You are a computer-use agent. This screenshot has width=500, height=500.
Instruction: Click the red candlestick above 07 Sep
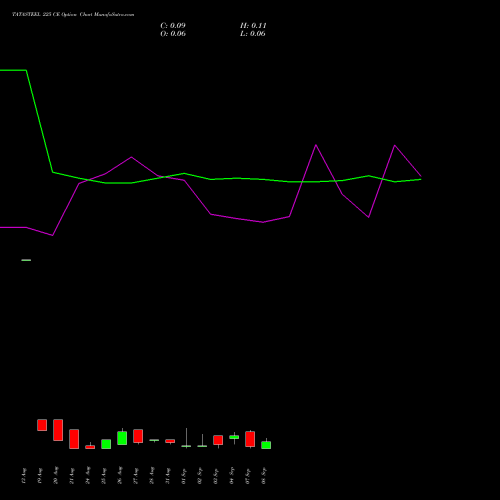pos(250,439)
